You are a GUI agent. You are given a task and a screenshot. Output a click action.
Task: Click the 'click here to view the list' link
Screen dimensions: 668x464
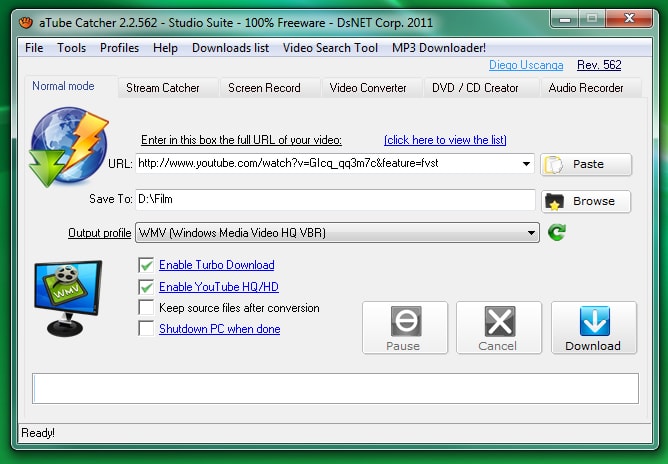pos(445,140)
